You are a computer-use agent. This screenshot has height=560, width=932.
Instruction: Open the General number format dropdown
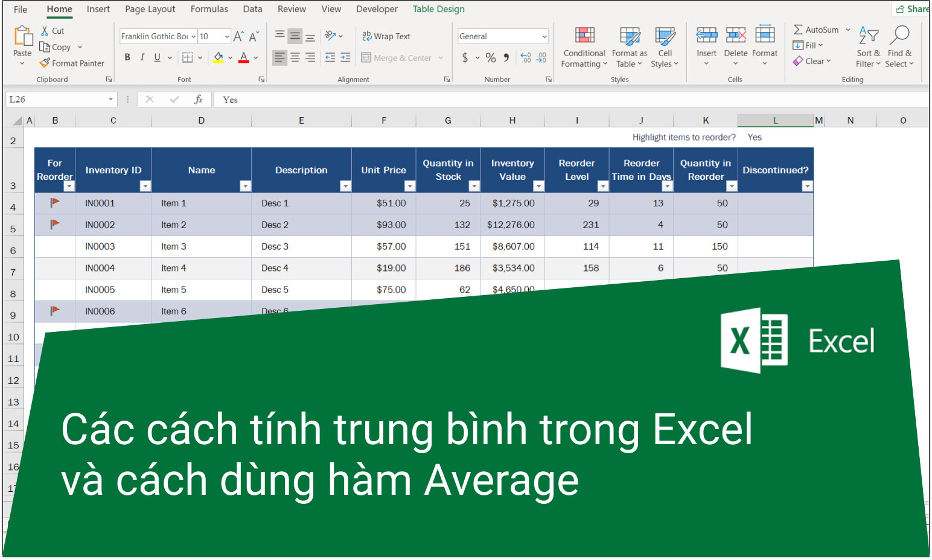pos(544,37)
